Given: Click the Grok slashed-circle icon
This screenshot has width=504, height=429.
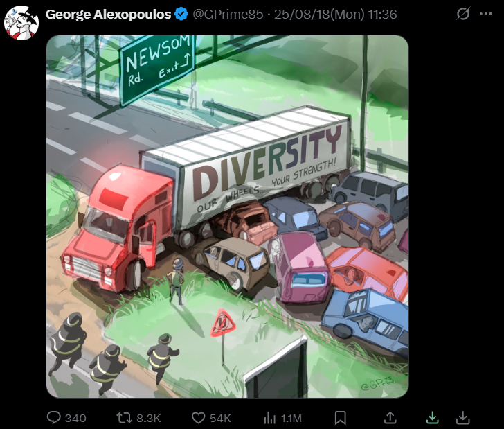Looking at the screenshot, I should 463,14.
